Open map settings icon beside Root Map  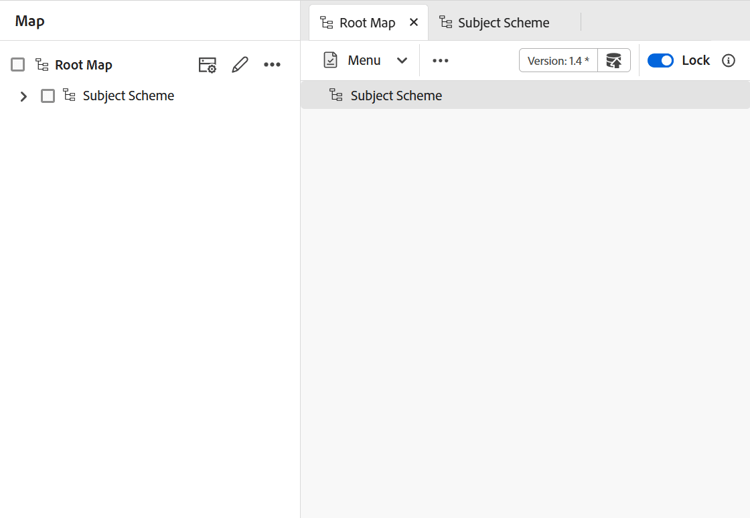click(x=207, y=65)
